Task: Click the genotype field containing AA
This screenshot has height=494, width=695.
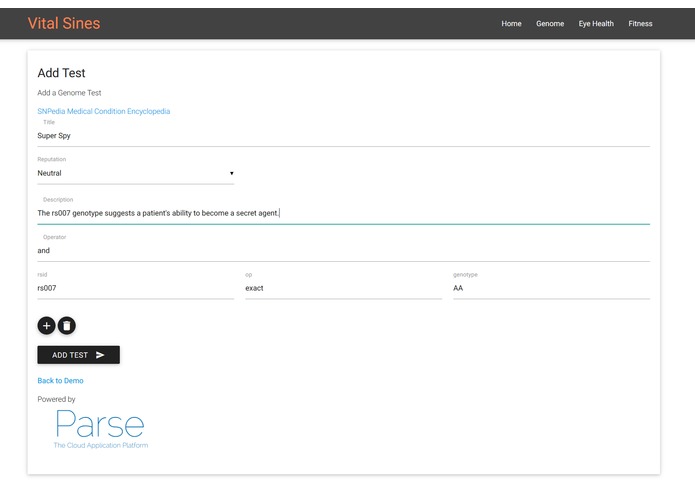Action: click(x=551, y=288)
